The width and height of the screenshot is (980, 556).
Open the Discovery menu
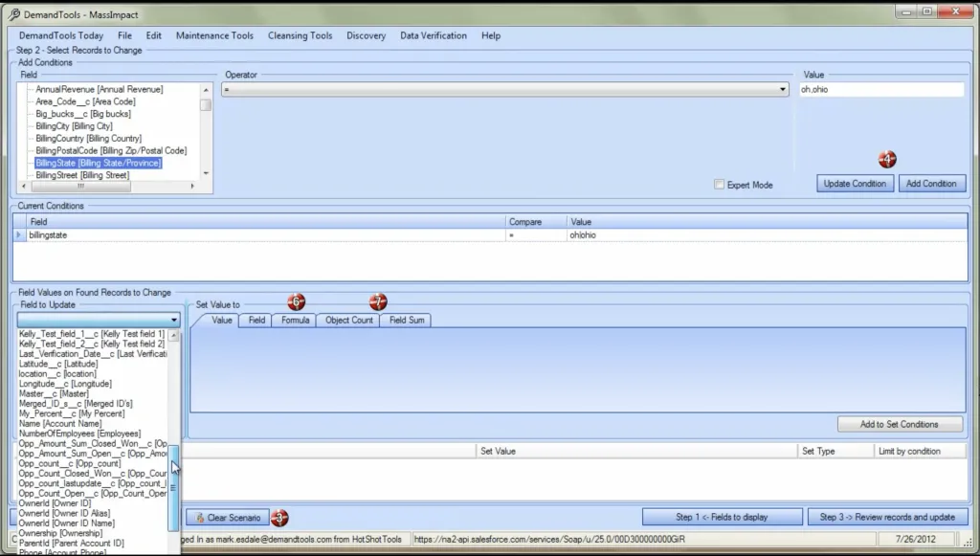367,35
